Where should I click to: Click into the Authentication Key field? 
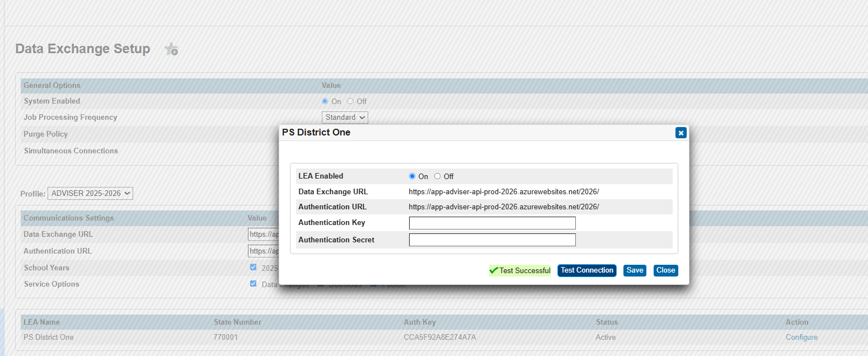(x=492, y=223)
